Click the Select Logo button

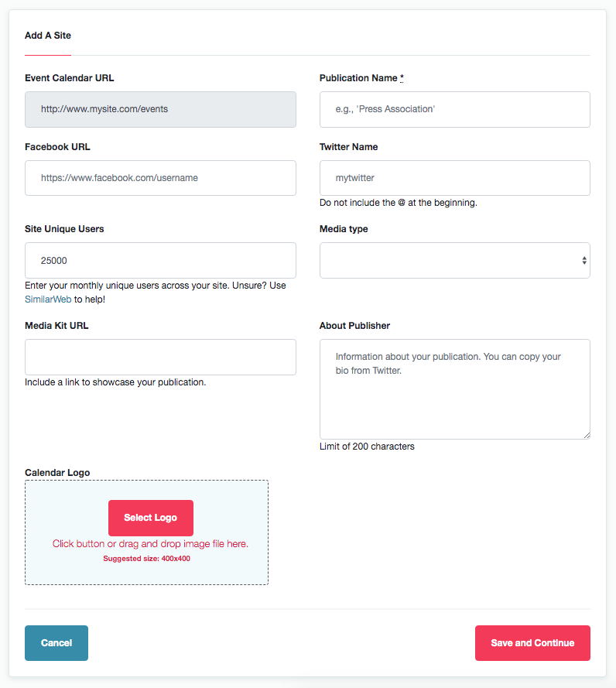[150, 518]
